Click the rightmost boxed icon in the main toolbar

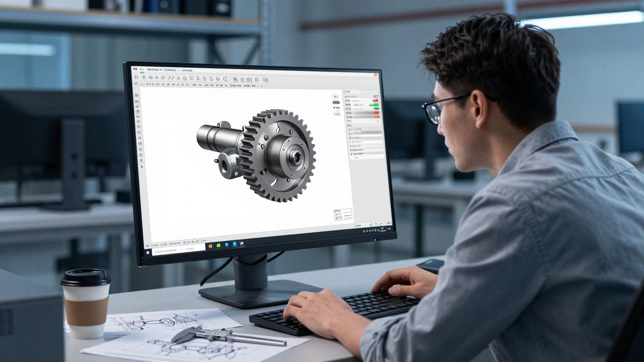pos(265,80)
